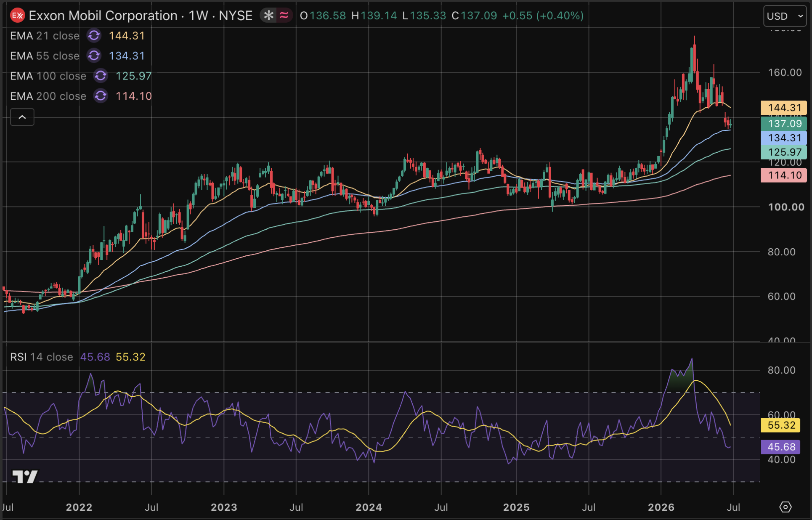Click the refresh icon beside EMA 21
This screenshot has width=812, height=520.
(94, 36)
